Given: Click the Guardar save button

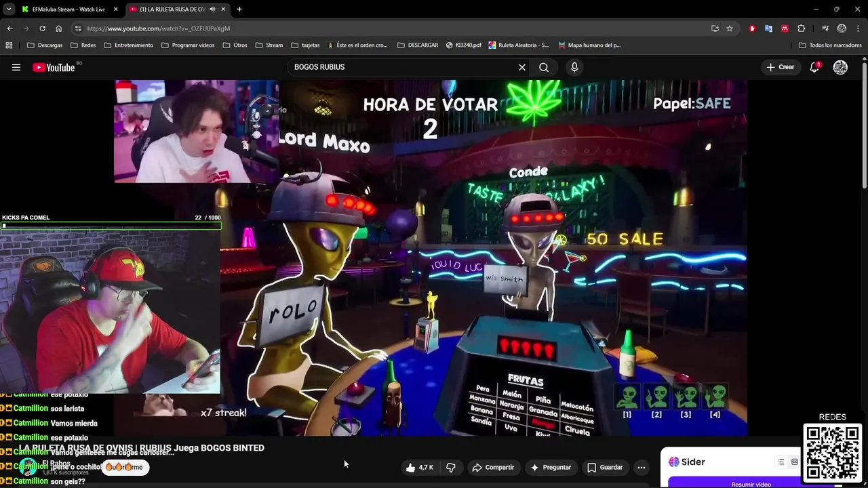Looking at the screenshot, I should (x=605, y=467).
